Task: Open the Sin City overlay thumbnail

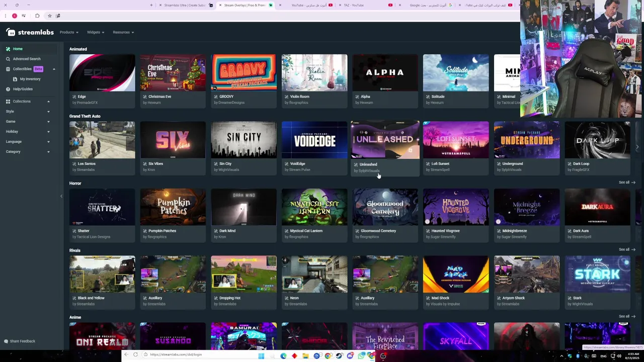Action: [244, 140]
